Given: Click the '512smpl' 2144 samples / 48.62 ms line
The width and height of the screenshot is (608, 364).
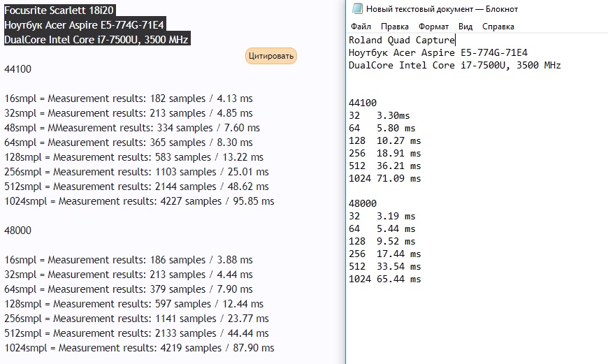Looking at the screenshot, I should click(136, 187).
